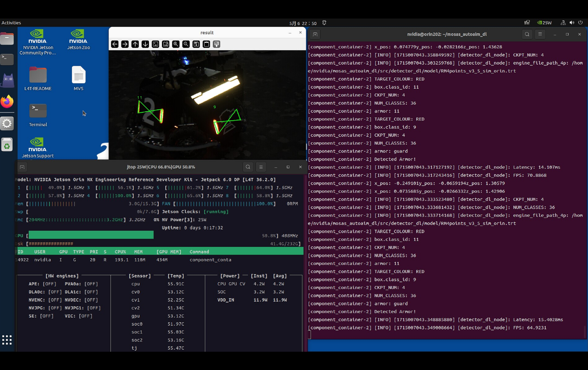
Task: Launch Firefox from the dock
Action: 7,101
